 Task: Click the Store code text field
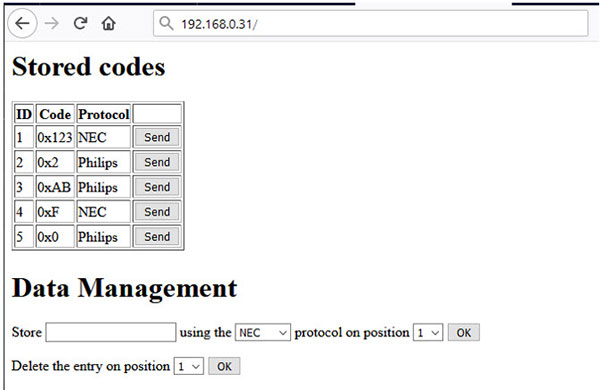pos(111,332)
